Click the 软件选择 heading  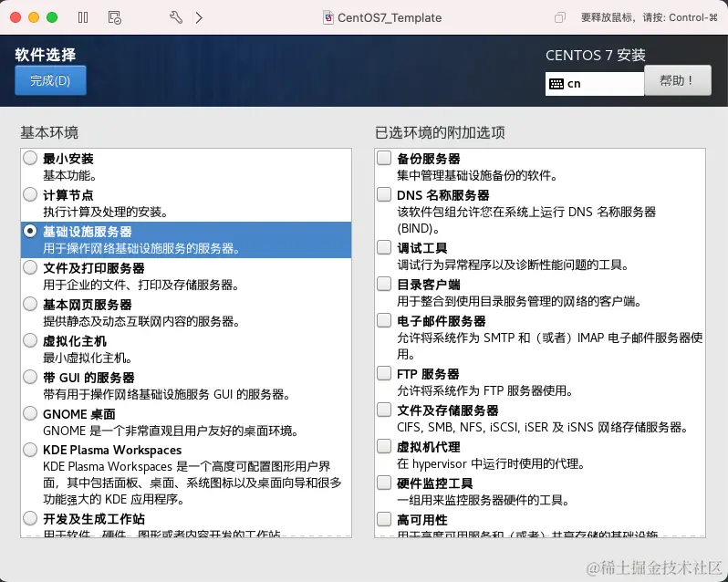pos(46,55)
